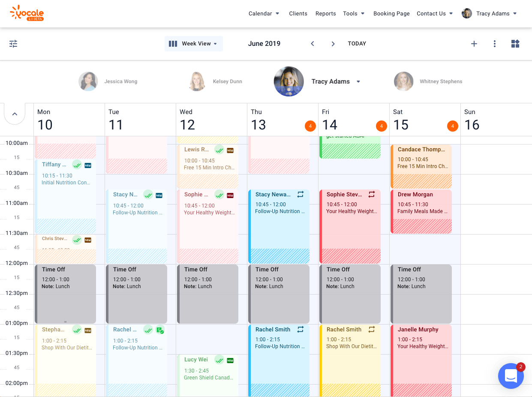Open the calendar filters icon
Screen dimensions: 532x397
[13, 43]
